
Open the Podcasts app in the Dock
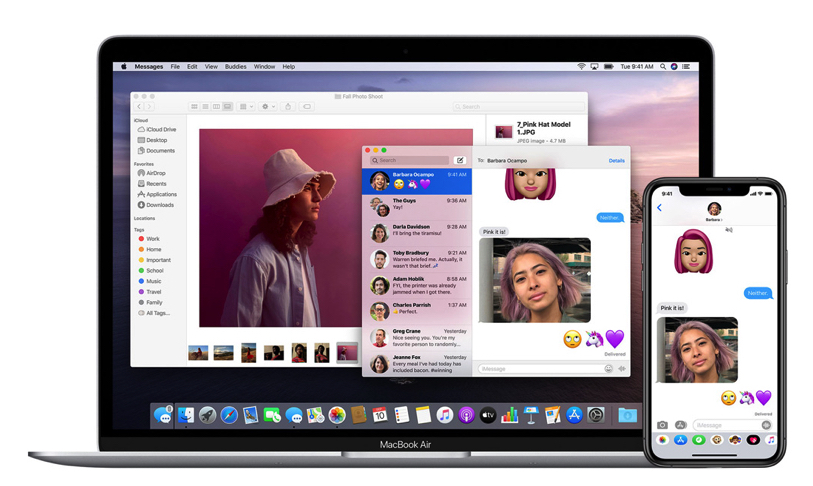[x=466, y=415]
